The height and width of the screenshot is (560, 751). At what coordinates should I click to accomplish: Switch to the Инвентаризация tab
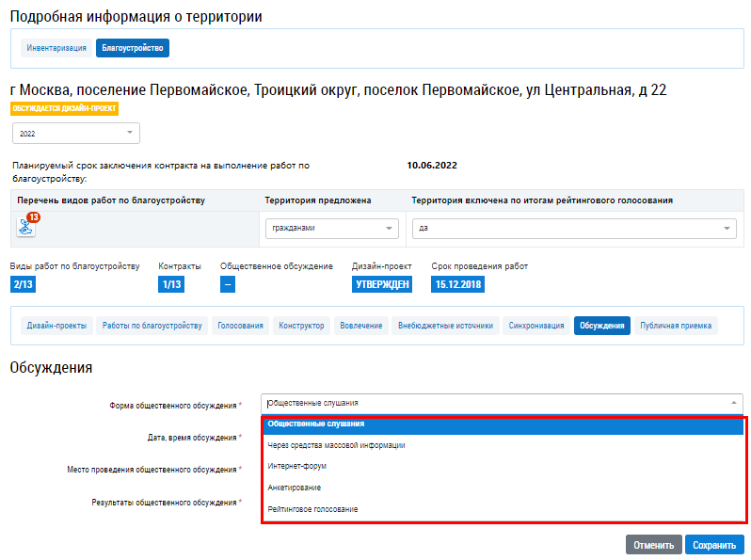(56, 47)
